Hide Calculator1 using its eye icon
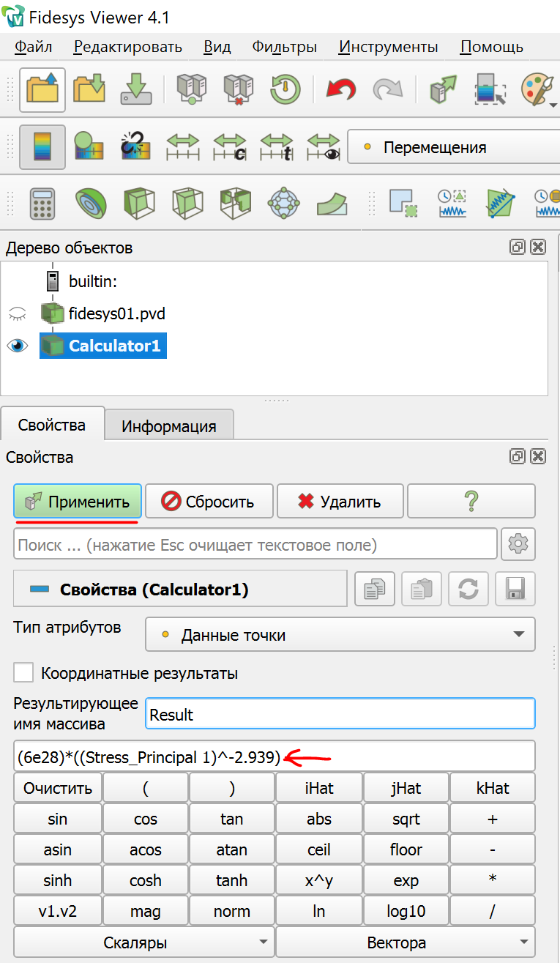Viewport: 560px width, 963px height. pos(17,346)
